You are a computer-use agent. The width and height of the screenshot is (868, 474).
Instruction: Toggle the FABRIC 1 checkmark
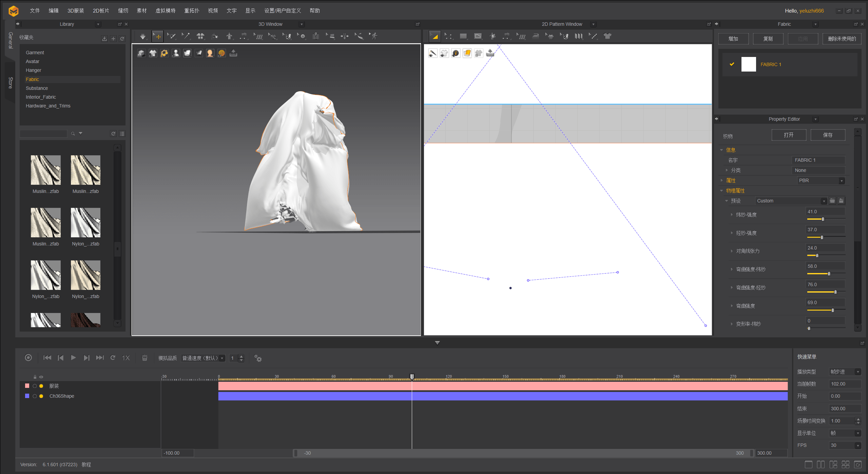pyautogui.click(x=732, y=64)
